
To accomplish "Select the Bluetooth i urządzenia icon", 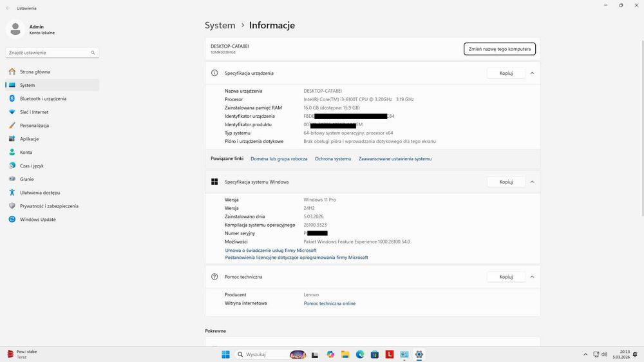I will point(12,99).
